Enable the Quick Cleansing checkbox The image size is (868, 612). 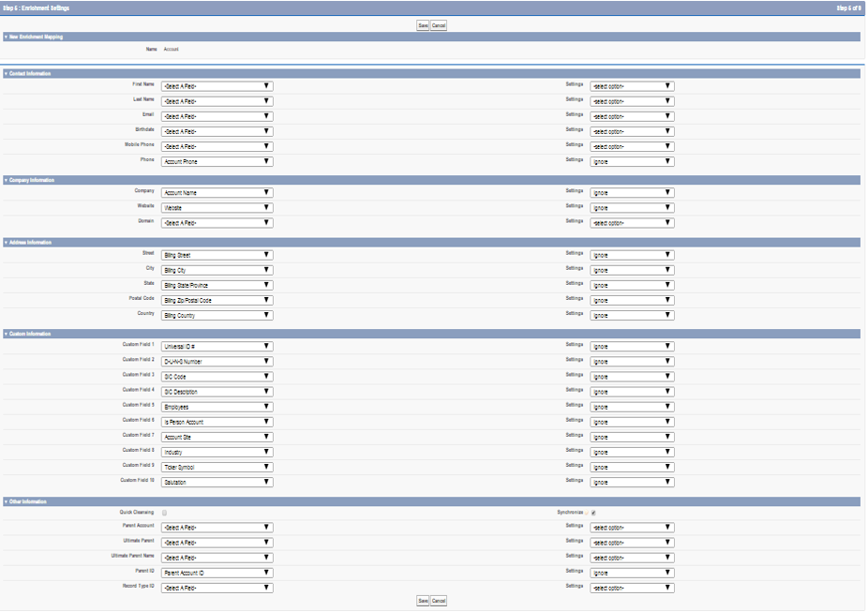click(x=165, y=513)
